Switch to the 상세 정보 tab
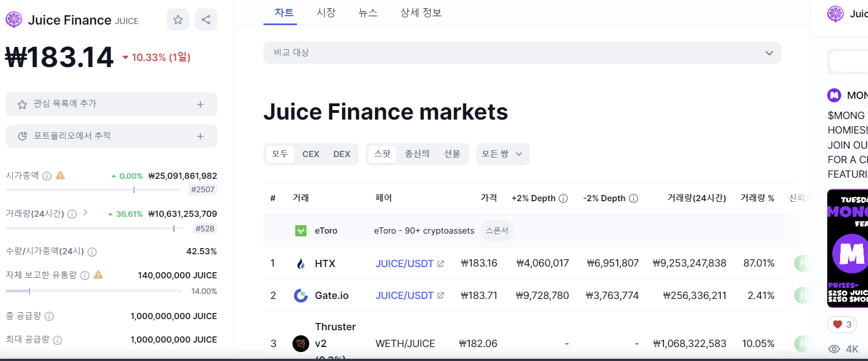 click(421, 12)
